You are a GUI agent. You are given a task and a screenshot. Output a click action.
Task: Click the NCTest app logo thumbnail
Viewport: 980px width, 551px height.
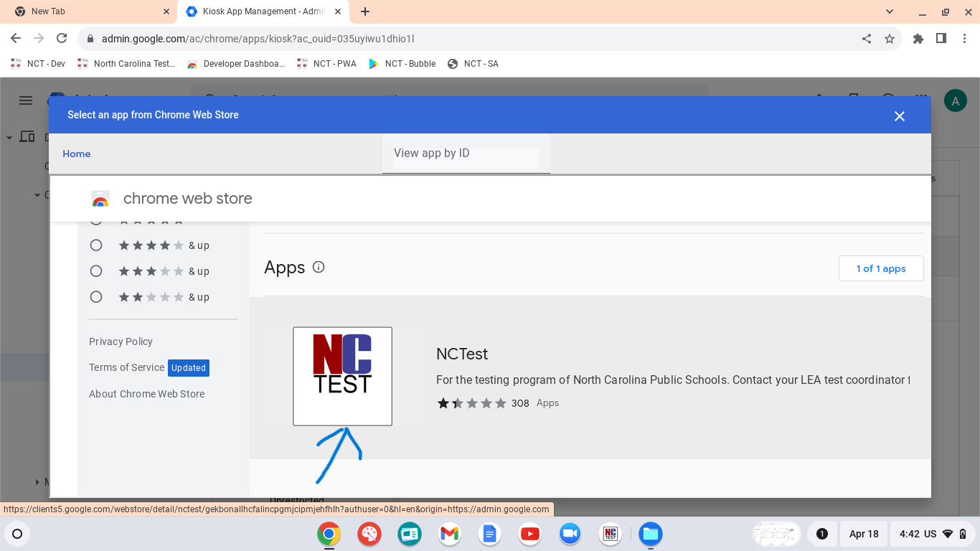(342, 376)
